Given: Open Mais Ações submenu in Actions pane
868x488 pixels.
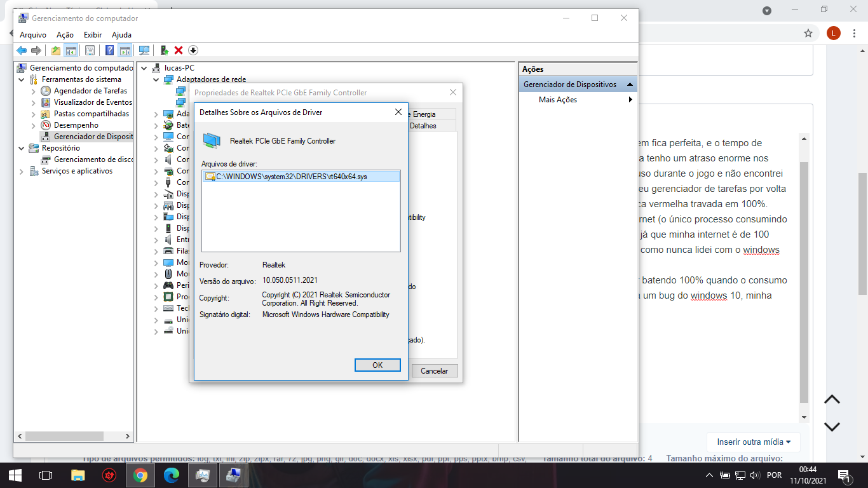Looking at the screenshot, I should (578, 100).
